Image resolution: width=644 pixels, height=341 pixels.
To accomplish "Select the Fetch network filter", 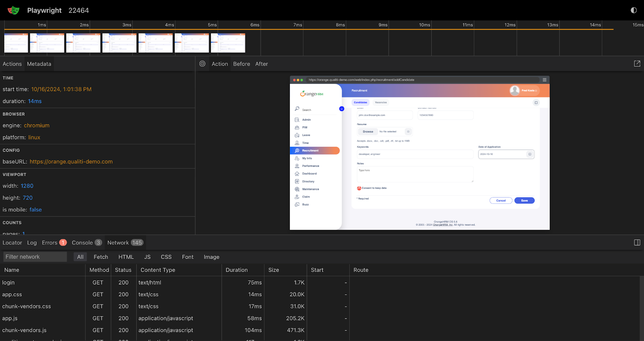I will (101, 257).
